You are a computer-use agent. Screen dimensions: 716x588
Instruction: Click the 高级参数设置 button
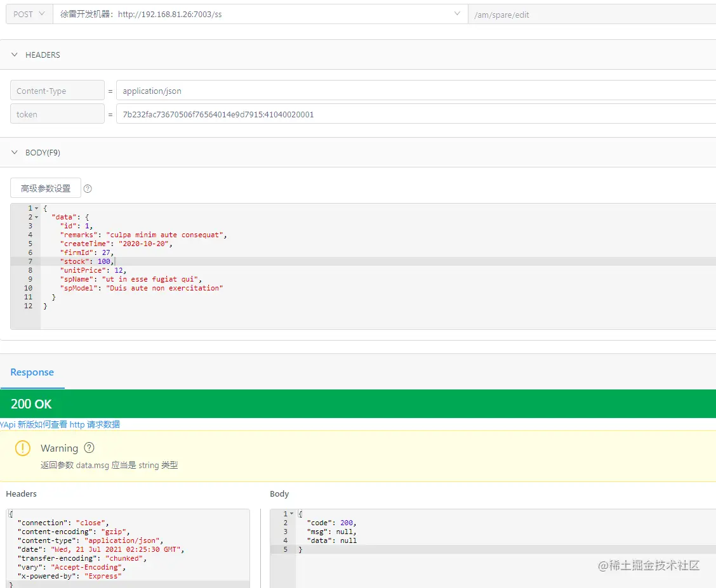[x=46, y=188]
